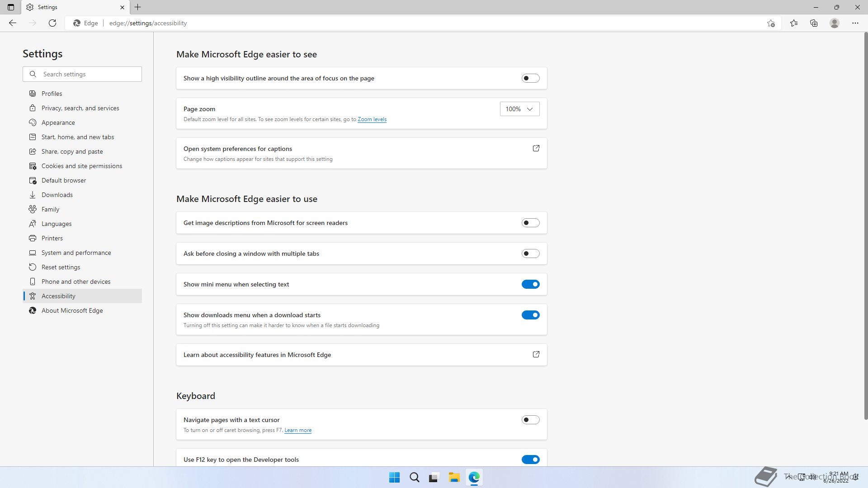868x488 pixels.
Task: Click Learn more link about caret browsing
Action: pos(298,430)
